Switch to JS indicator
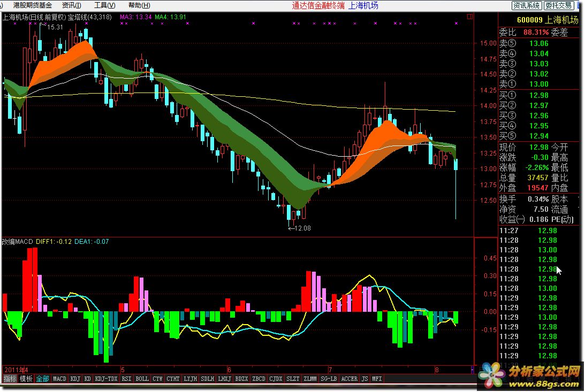The height and width of the screenshot is (392, 585). coord(365,379)
